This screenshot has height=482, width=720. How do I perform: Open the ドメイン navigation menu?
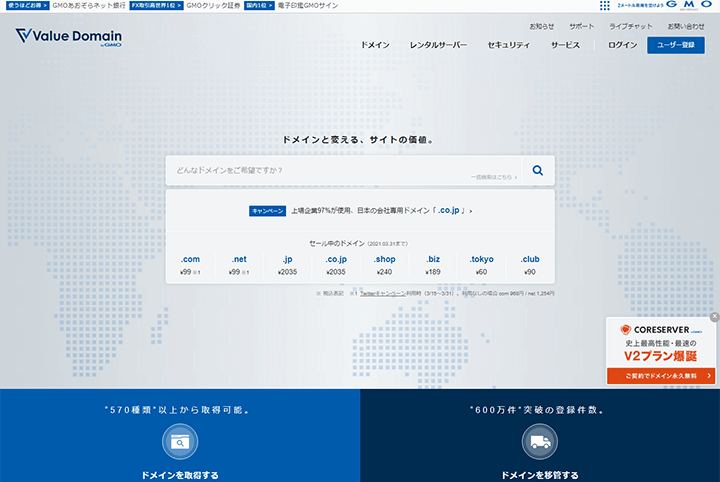coord(375,46)
